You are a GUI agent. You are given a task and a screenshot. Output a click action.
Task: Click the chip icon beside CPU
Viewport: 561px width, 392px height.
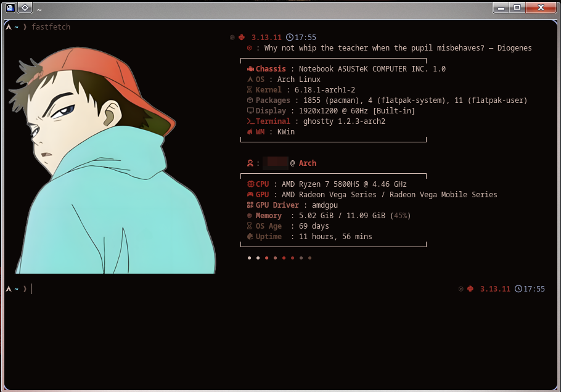coord(250,184)
